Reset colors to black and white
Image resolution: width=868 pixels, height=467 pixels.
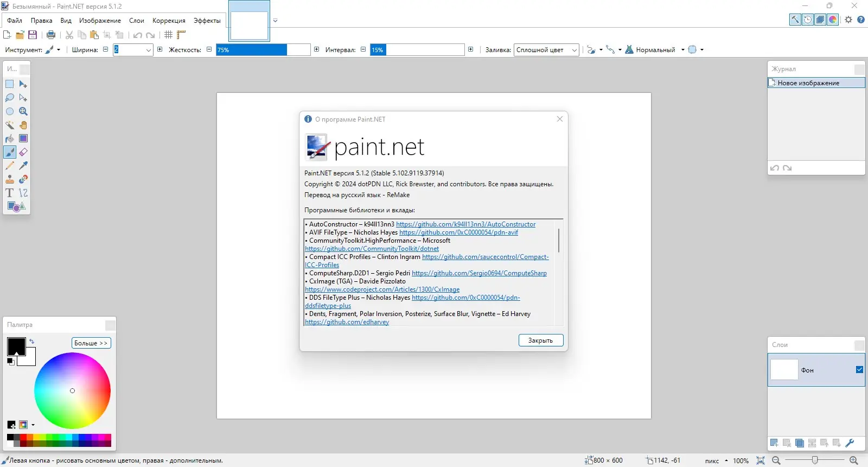[11, 362]
